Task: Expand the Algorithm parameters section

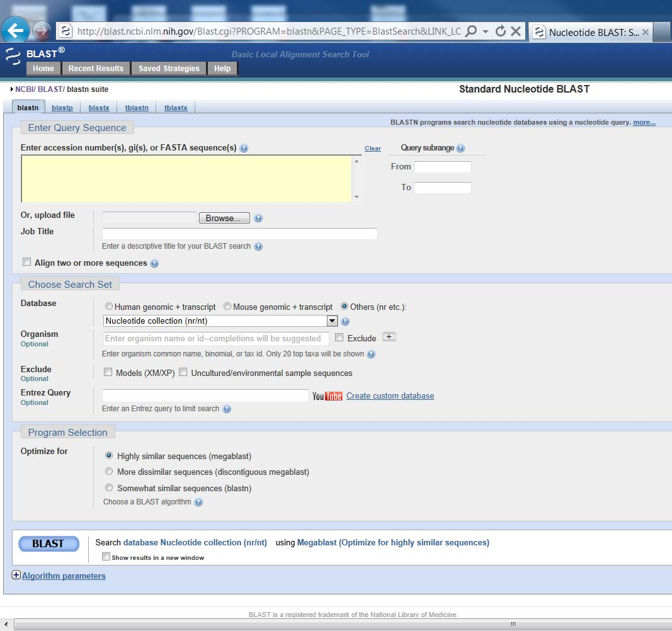Action: coord(64,576)
